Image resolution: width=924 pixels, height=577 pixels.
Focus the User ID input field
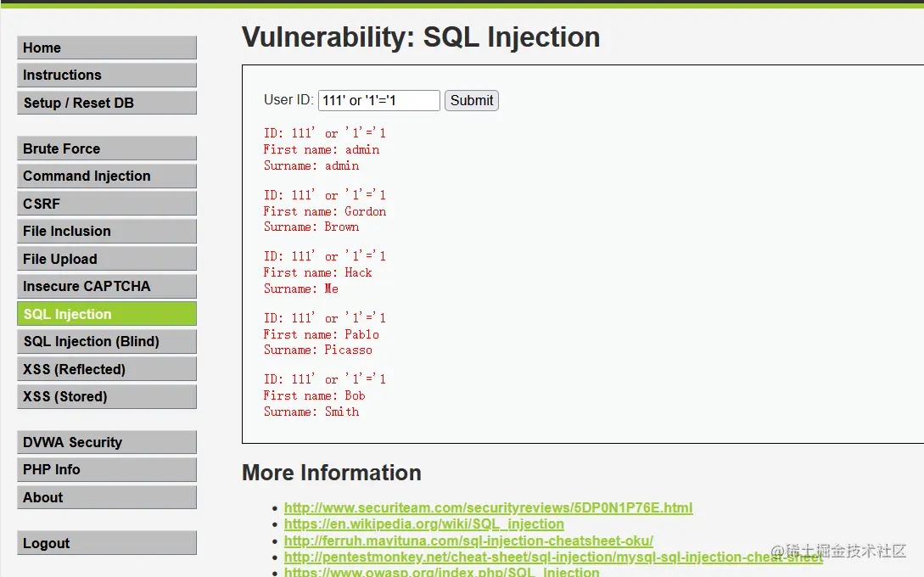click(379, 100)
